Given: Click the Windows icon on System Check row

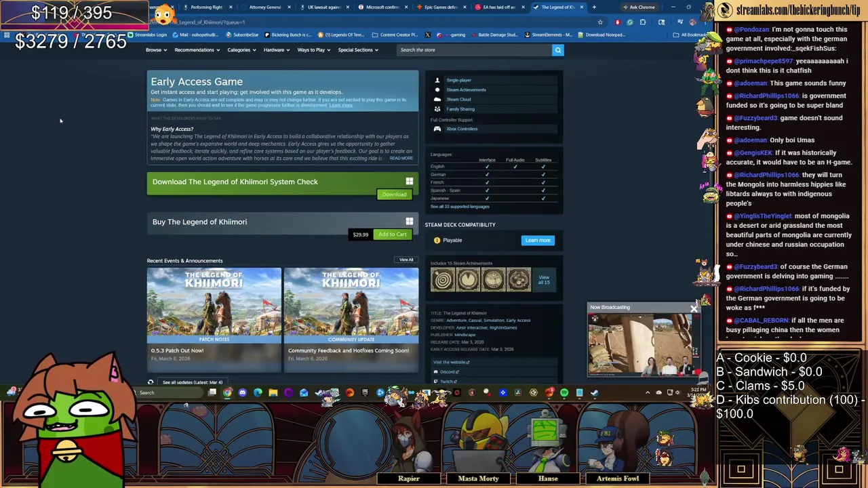Looking at the screenshot, I should click(x=409, y=182).
